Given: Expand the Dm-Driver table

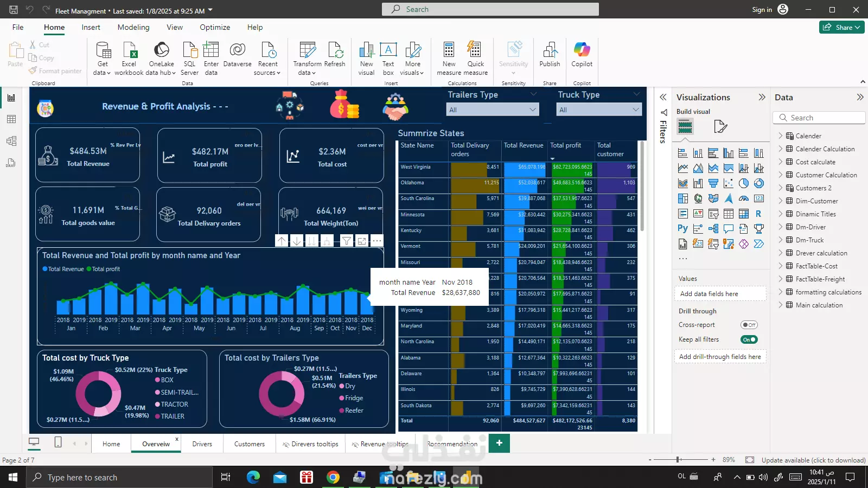Looking at the screenshot, I should coord(781,227).
